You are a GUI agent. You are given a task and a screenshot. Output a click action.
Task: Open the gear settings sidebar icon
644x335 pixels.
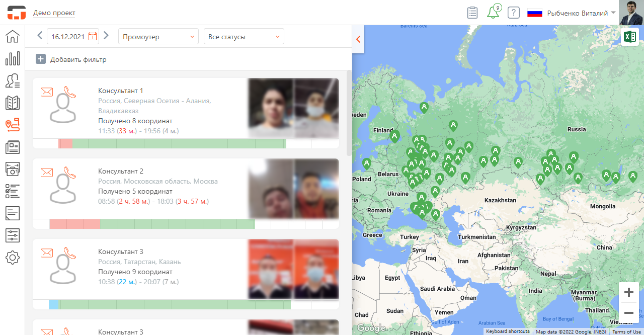[x=13, y=258]
